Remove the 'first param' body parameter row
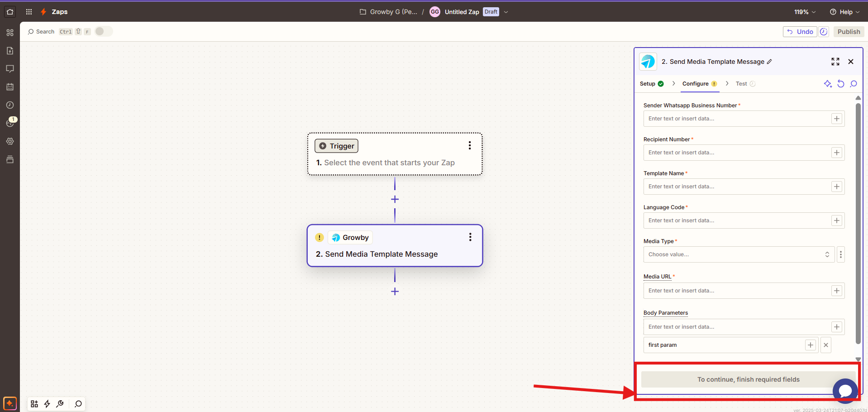This screenshot has height=412, width=868. [826, 345]
